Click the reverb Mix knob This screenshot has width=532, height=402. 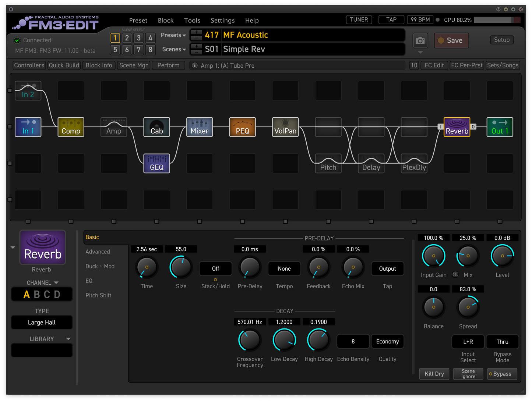tap(468, 256)
